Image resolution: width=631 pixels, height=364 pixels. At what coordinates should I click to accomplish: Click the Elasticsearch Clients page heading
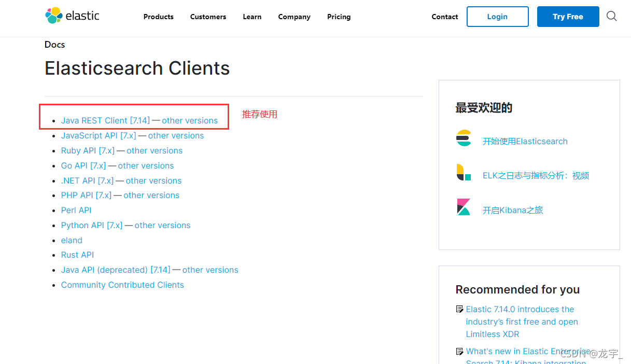pyautogui.click(x=137, y=68)
